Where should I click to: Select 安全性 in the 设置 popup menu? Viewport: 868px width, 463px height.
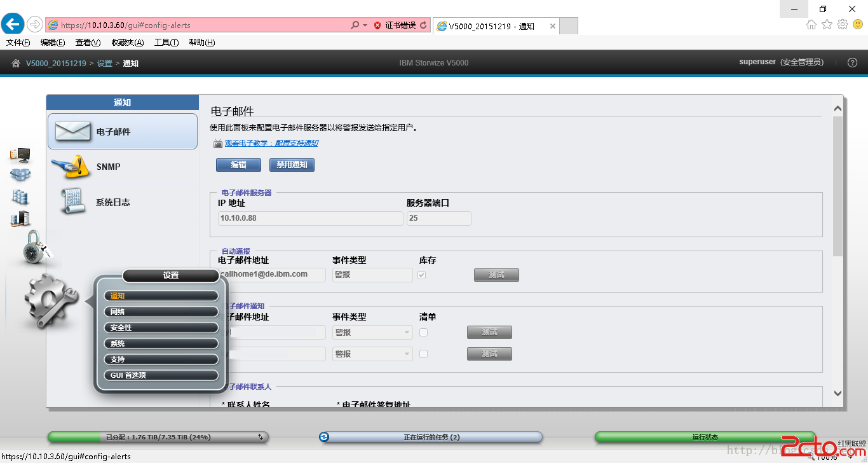(161, 328)
